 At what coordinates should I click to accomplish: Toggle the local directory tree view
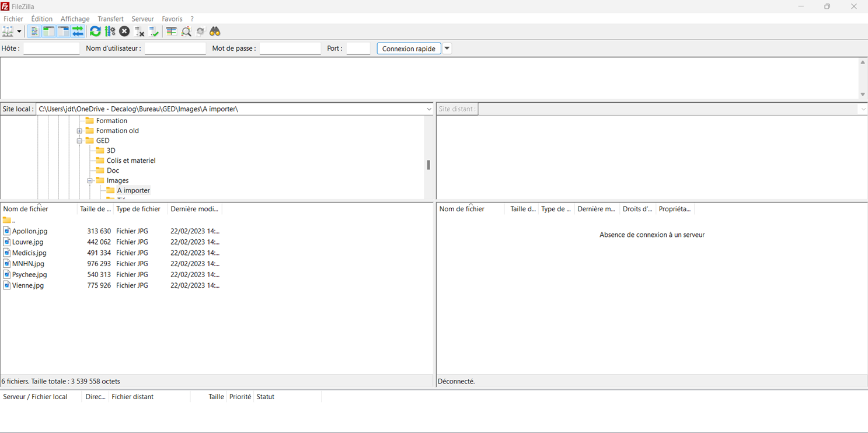(48, 32)
